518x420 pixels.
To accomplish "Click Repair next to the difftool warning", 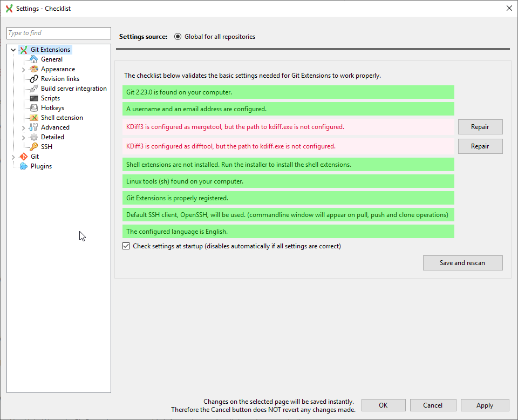I will [480, 146].
